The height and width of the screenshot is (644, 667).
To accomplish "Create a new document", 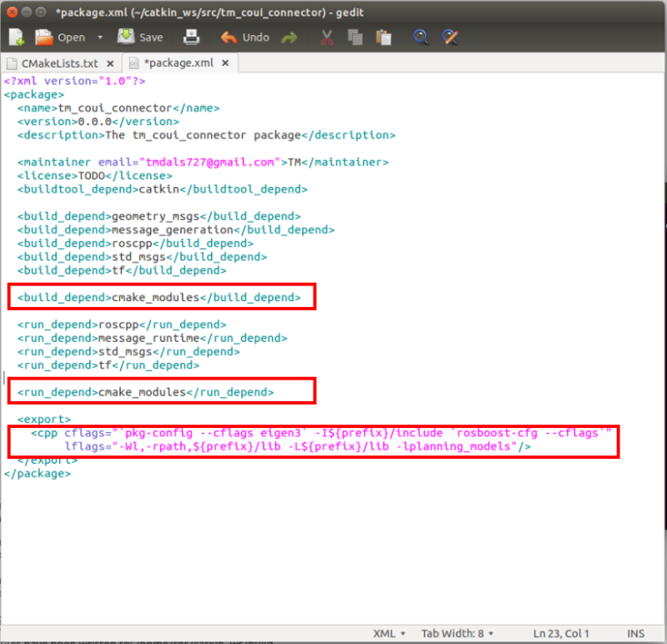I will click(16, 37).
